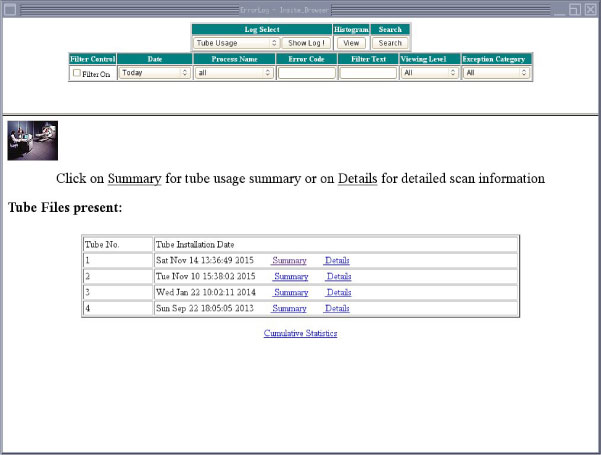The width and height of the screenshot is (601, 455).
Task: View Summary for tube 3
Action: point(291,293)
